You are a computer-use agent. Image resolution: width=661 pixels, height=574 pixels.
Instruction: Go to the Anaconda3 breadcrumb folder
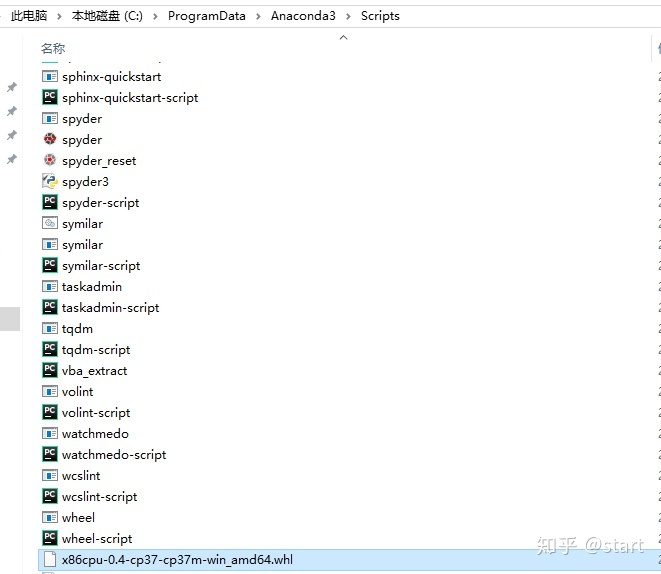(303, 16)
